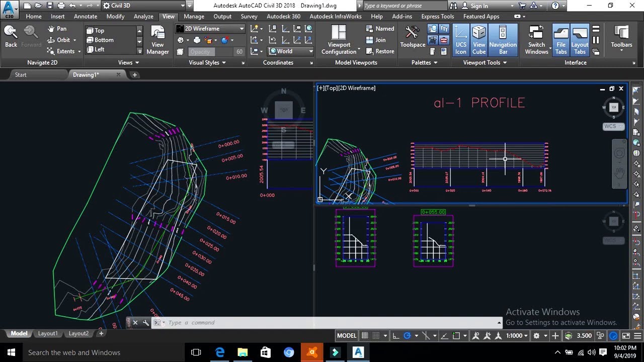This screenshot has height=362, width=644.
Task: Click the Customization icon in status bar
Action: pos(636,335)
